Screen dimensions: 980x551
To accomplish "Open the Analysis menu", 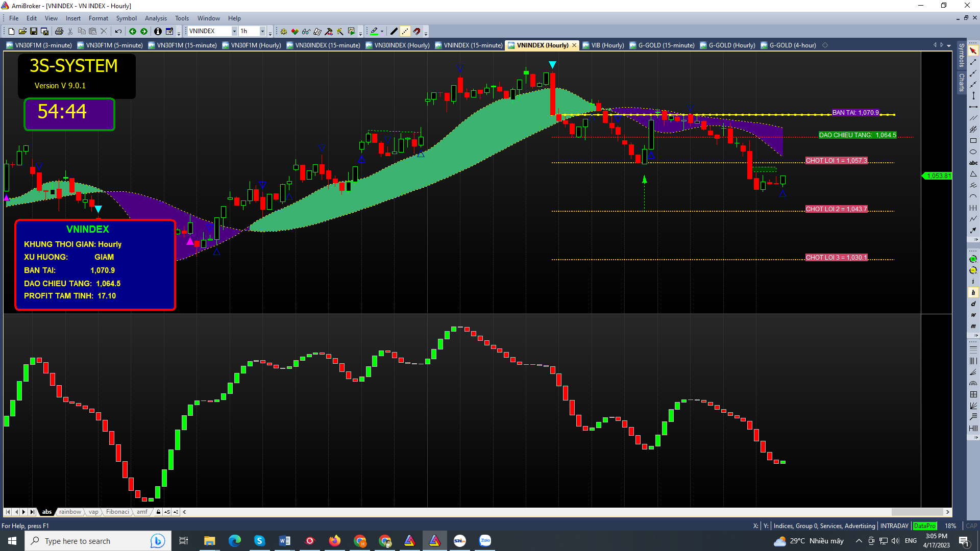I will [x=156, y=18].
